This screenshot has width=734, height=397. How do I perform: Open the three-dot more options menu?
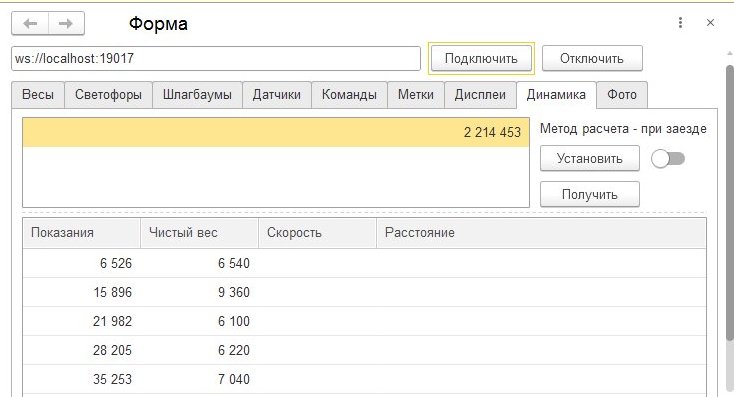coord(680,22)
